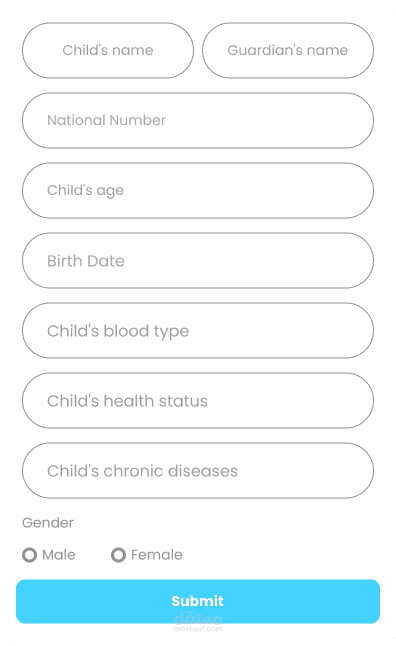The height and width of the screenshot is (646, 396).
Task: Click the 'Guardian's name' placeholder text
Action: tap(288, 50)
